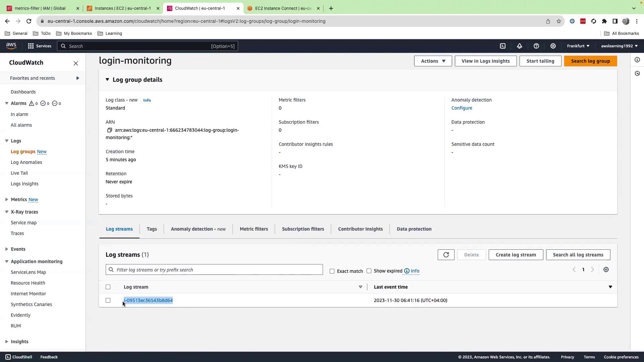Expand the Metrics sidebar section
Image resolution: width=644 pixels, height=362 pixels.
point(7,199)
